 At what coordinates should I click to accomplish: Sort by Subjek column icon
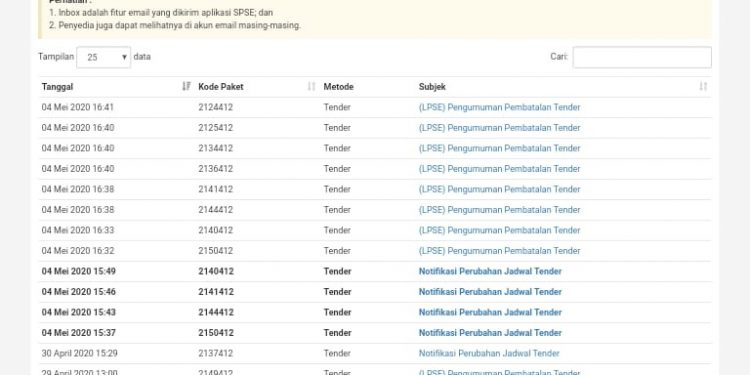pyautogui.click(x=703, y=86)
